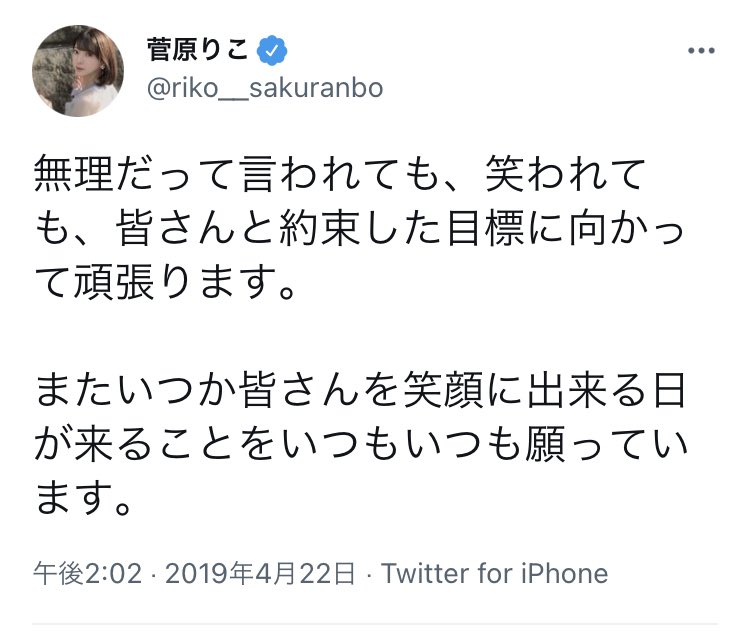This screenshot has height=632, width=750.
Task: Click the @riko__sakuranbo handle
Action: 264,89
